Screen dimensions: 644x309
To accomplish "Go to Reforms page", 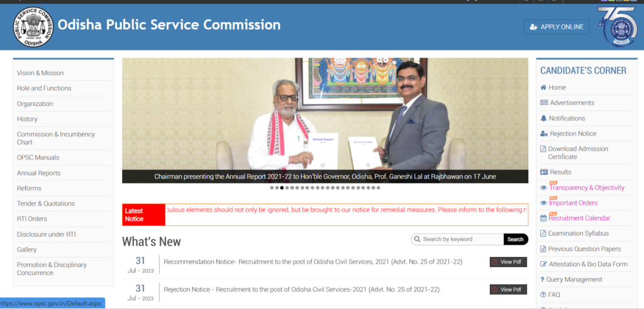I will pos(29,188).
